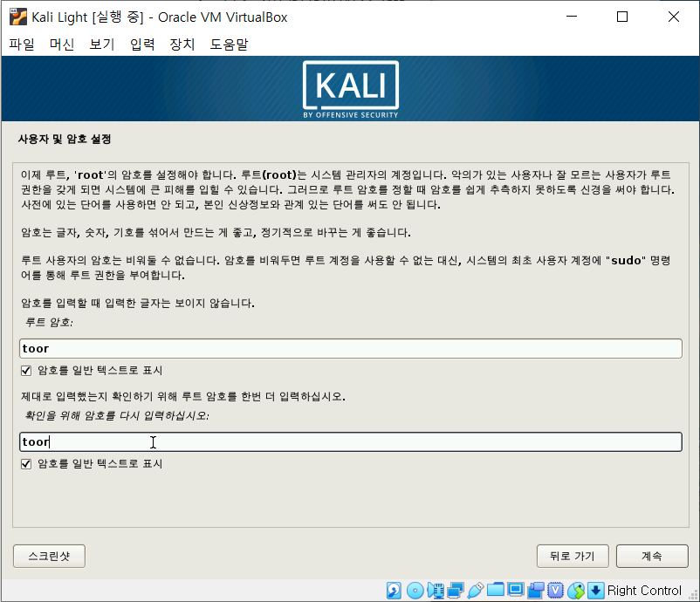Image resolution: width=700 pixels, height=602 pixels.
Task: Click the 사용자 및 암호 설정 heading
Action: (x=65, y=140)
